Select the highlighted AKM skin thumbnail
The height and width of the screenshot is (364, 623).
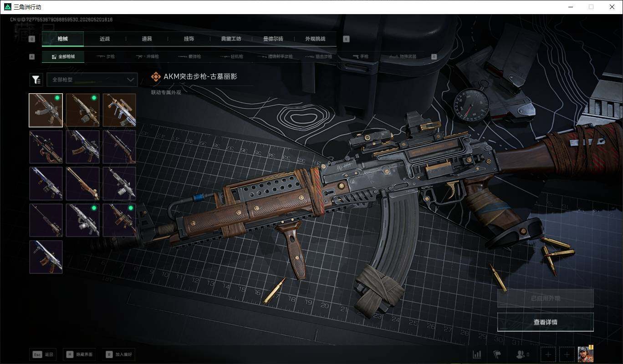(46, 110)
